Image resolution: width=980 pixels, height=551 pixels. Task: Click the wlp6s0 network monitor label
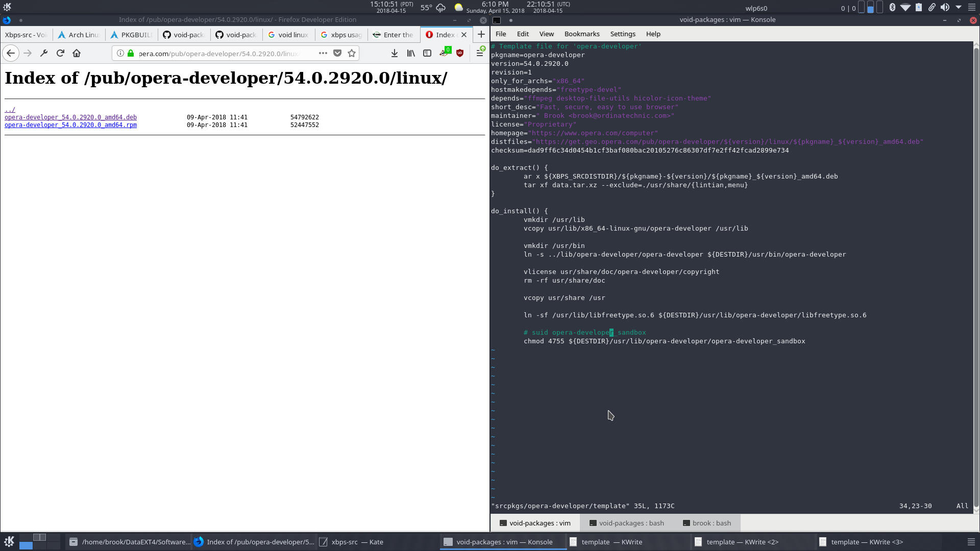[756, 8]
